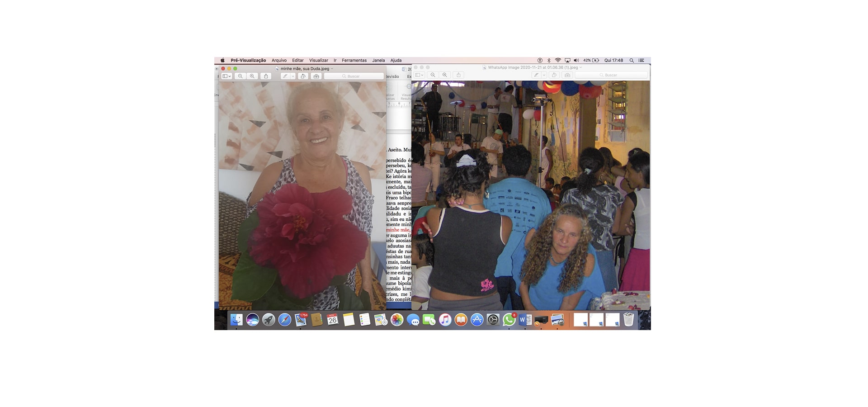This screenshot has width=868, height=407.
Task: Open Photos app in the dock
Action: click(x=397, y=320)
